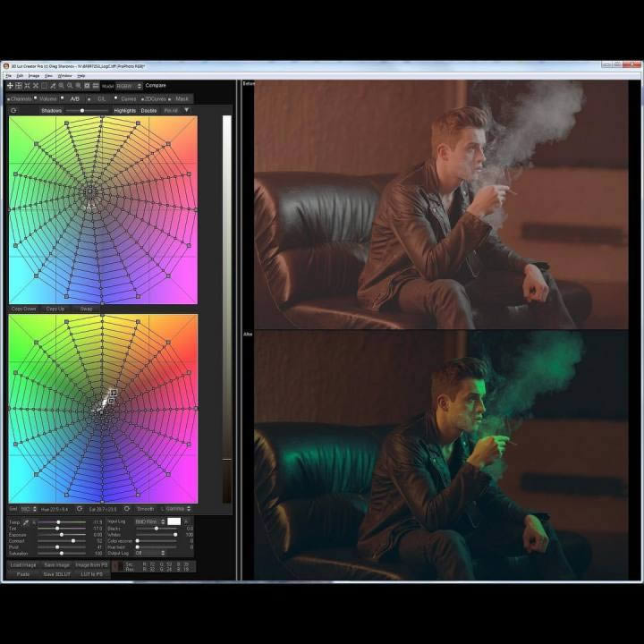Click the Contrast slider handle

tap(73, 541)
